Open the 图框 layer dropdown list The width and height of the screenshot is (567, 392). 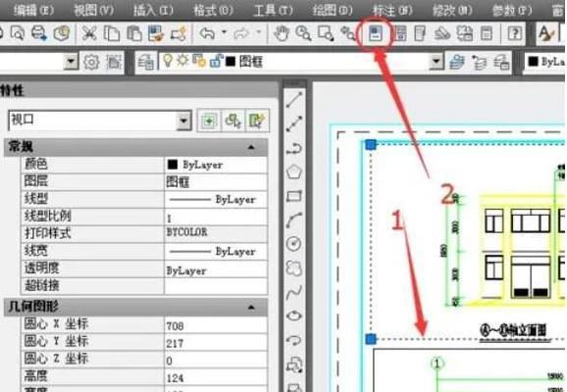tap(437, 62)
